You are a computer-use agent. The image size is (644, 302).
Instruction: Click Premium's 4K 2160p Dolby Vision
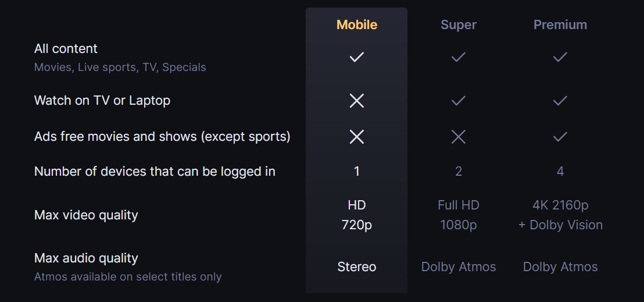pos(560,215)
